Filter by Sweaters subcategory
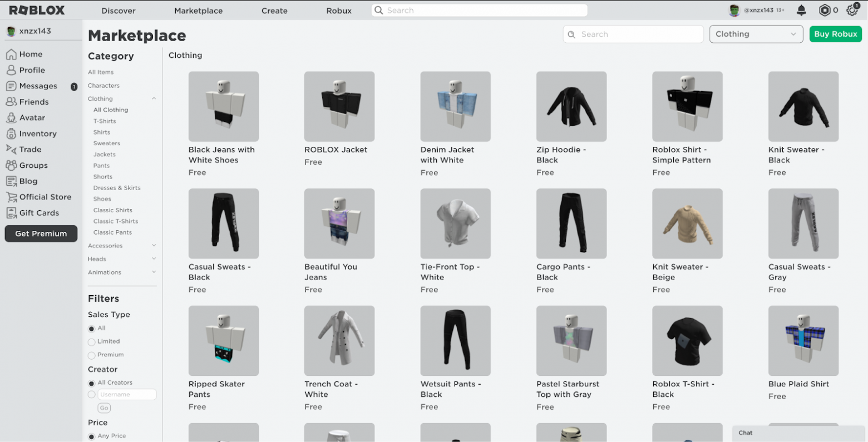 pos(107,143)
